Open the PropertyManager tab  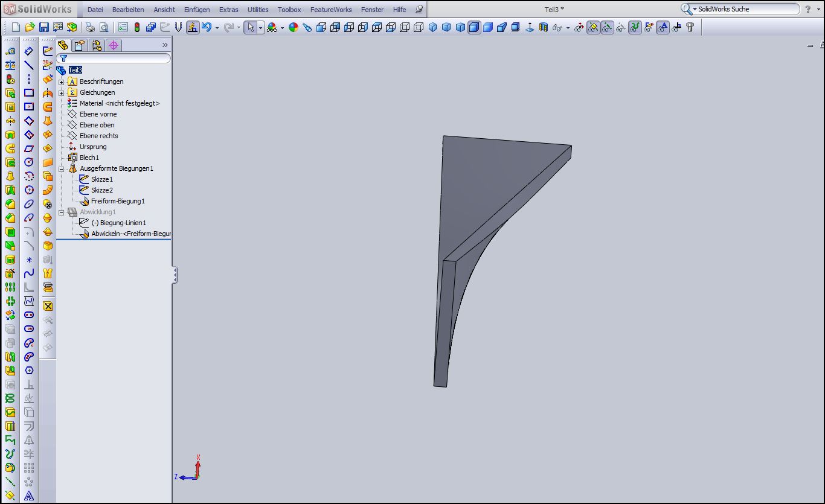pyautogui.click(x=80, y=45)
